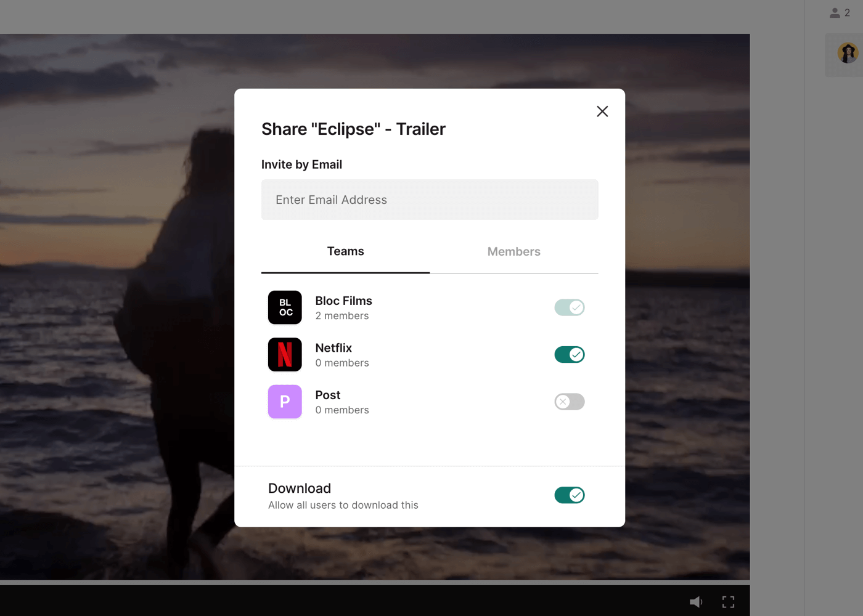Mute video using the speaker icon
The height and width of the screenshot is (616, 863).
[x=696, y=602]
